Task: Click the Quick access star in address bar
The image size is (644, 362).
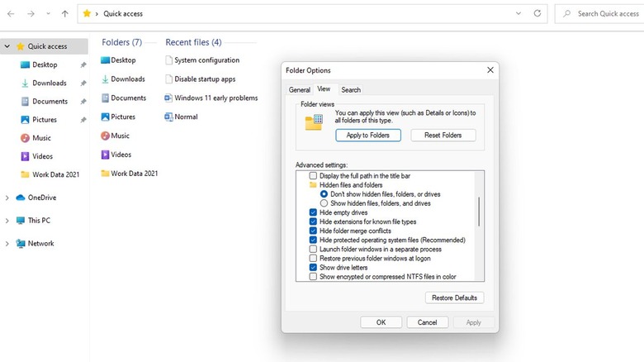Action: [87, 13]
